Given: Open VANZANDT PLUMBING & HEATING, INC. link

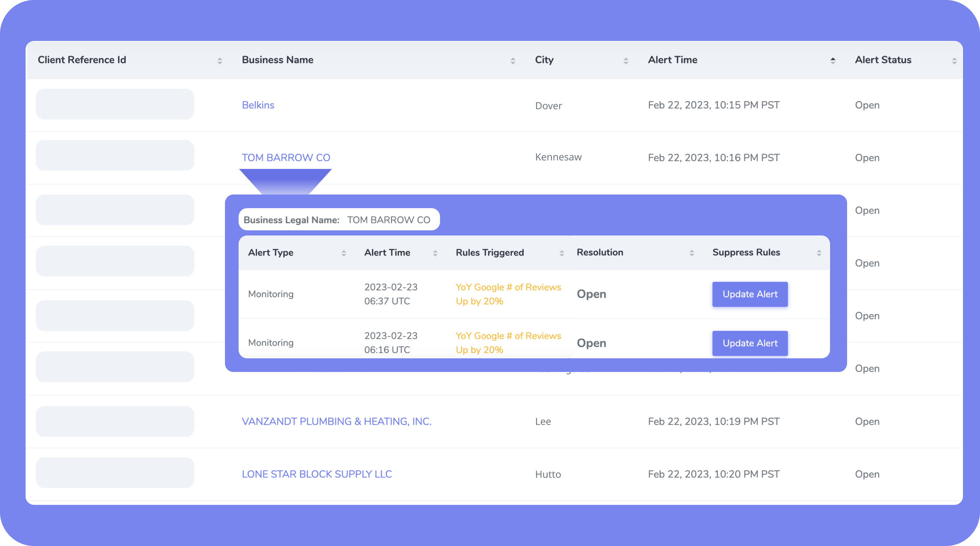Looking at the screenshot, I should point(336,421).
